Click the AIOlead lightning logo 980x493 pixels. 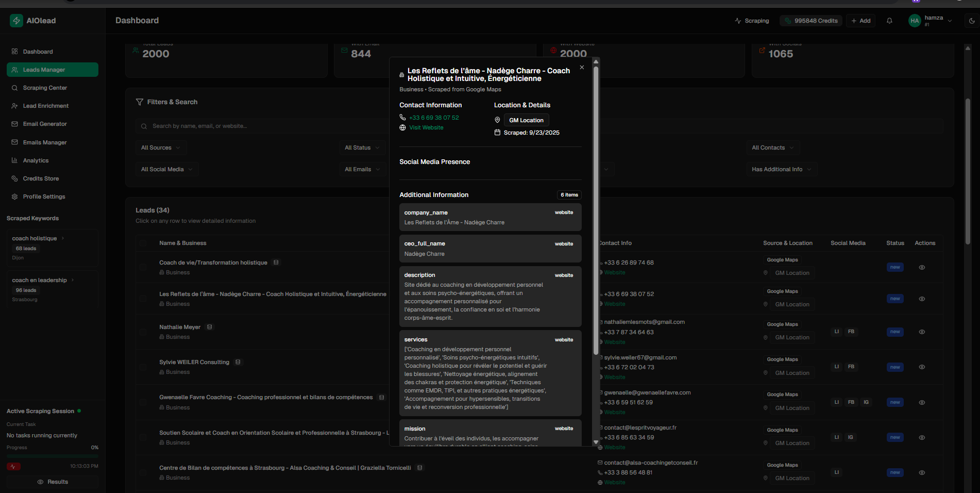pyautogui.click(x=16, y=21)
